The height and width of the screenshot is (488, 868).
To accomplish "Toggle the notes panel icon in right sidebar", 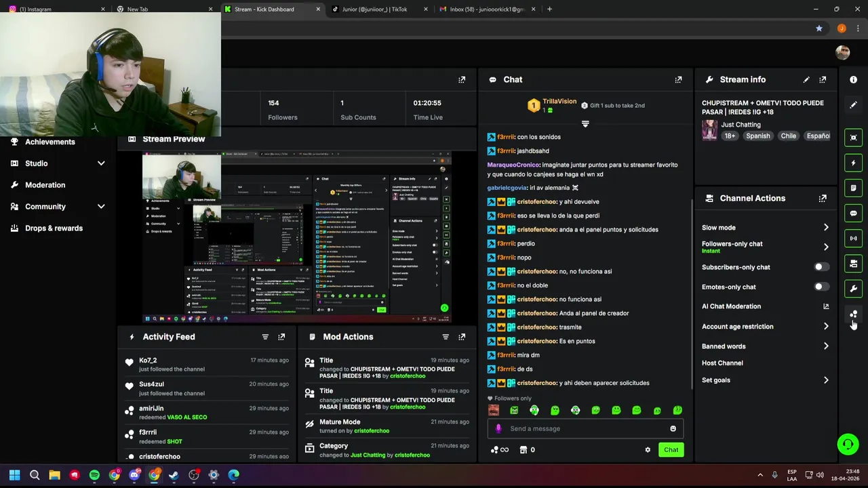I will (853, 188).
